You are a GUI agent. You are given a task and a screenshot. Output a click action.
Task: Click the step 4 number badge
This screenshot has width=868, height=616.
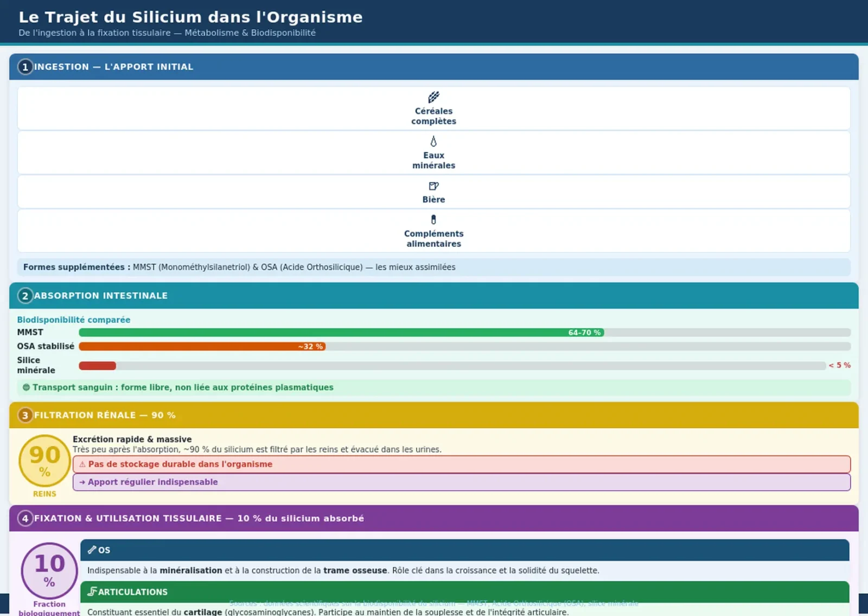coord(25,518)
